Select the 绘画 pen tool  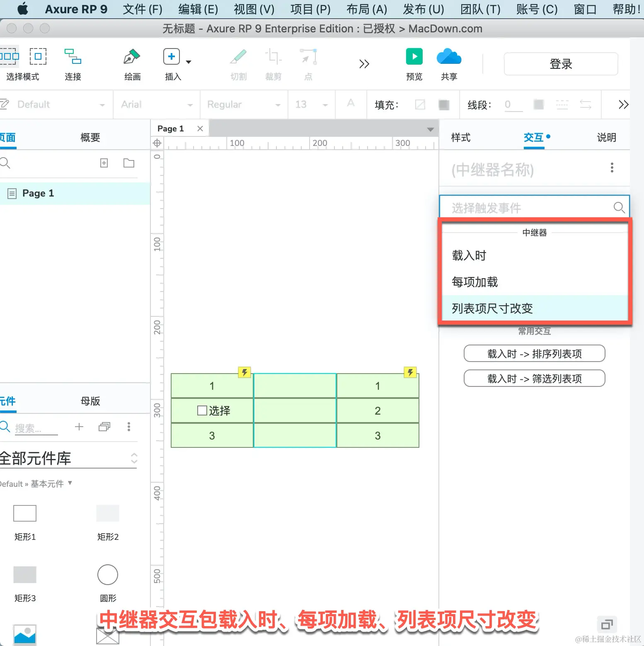click(x=132, y=64)
